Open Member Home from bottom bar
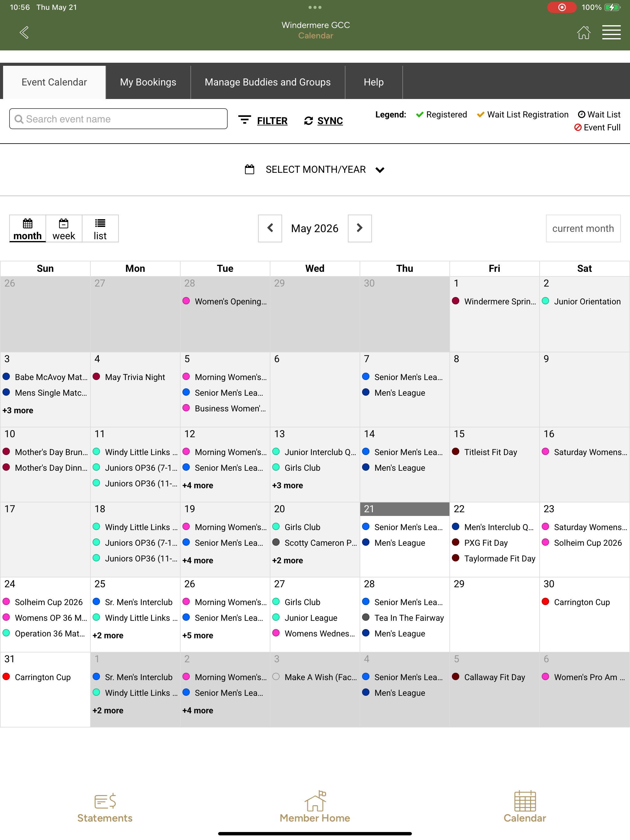630x840 pixels. point(315,807)
